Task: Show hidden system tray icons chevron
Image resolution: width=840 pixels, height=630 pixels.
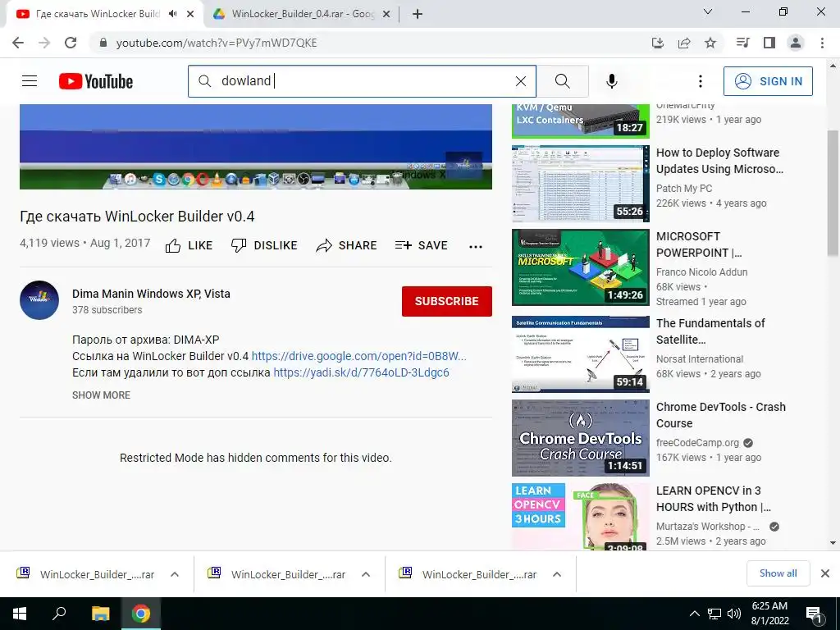Action: (694, 614)
